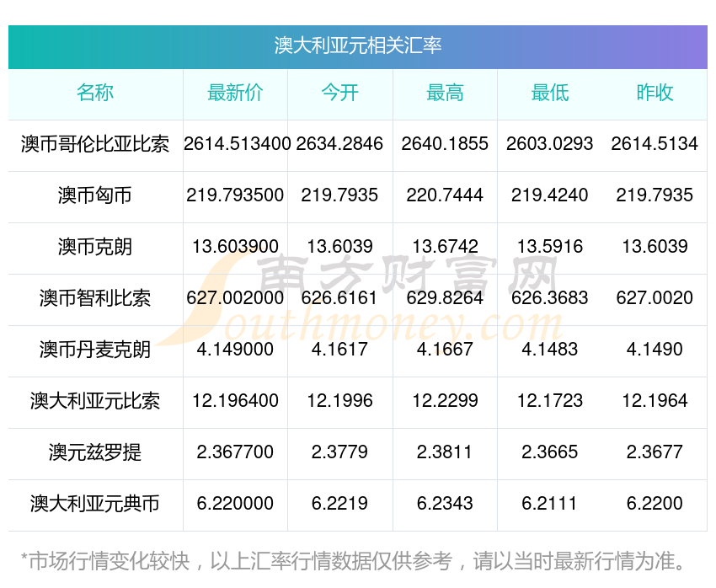This screenshot has width=716, height=588.
Task: Click high value 4.1667
Action: tap(445, 350)
